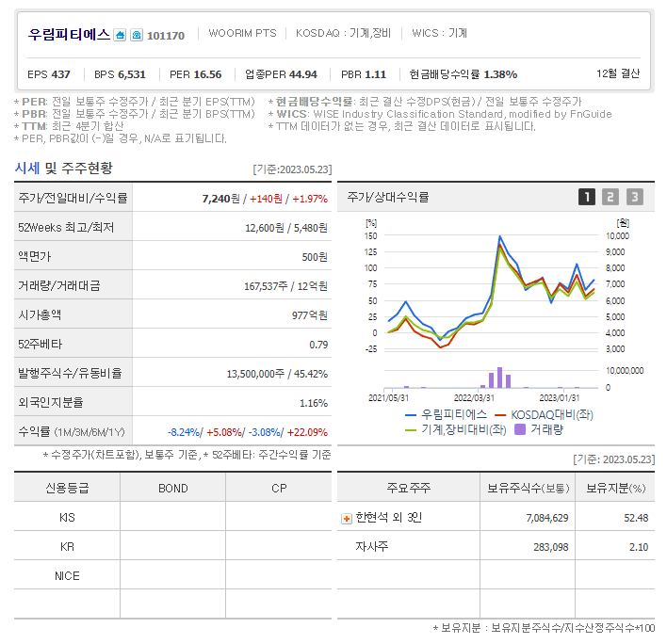Viewport: 667px width, 644px height.
Task: Select the EPS 437 value
Action: click(x=49, y=74)
